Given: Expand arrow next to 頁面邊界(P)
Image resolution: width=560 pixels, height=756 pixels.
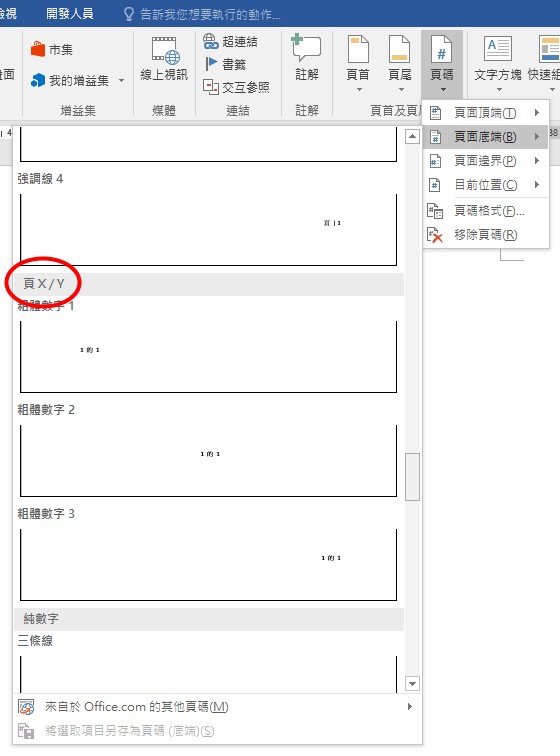Looking at the screenshot, I should (537, 161).
